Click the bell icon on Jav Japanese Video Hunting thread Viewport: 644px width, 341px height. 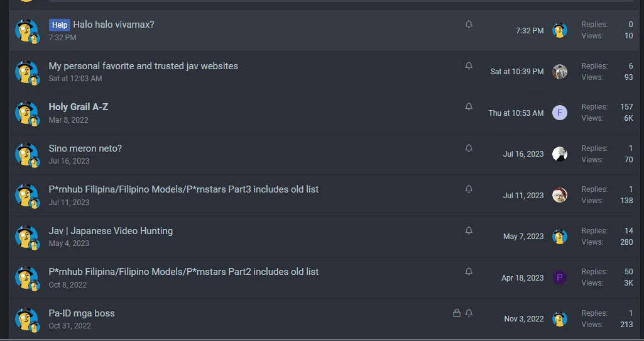pos(469,230)
